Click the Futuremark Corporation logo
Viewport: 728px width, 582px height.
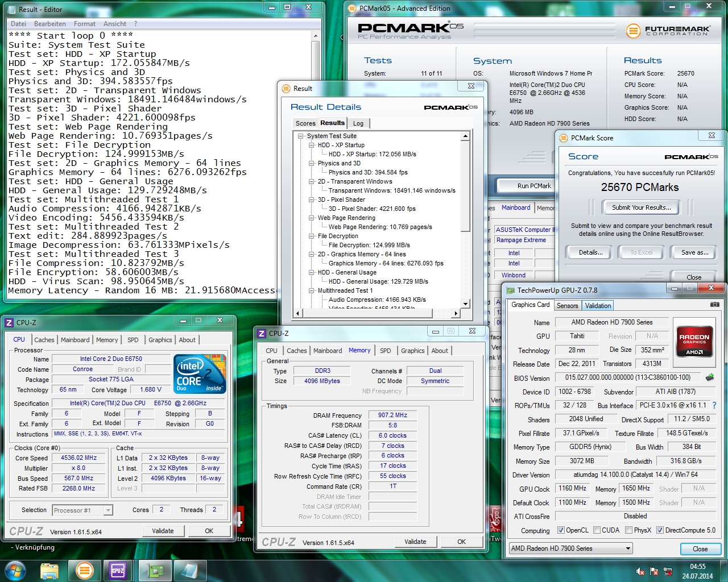668,31
